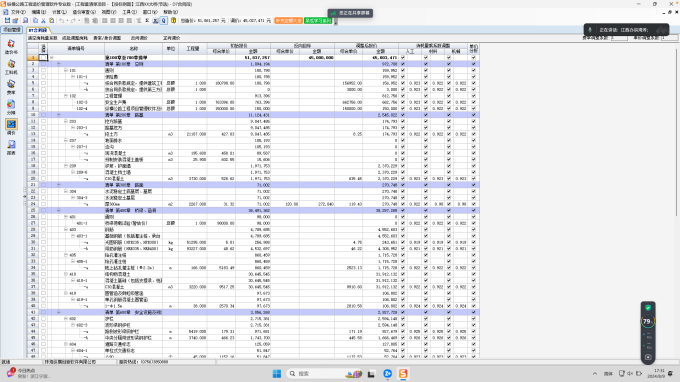Open the 计算 menu
Screen dimensions: 680x382
point(59,12)
